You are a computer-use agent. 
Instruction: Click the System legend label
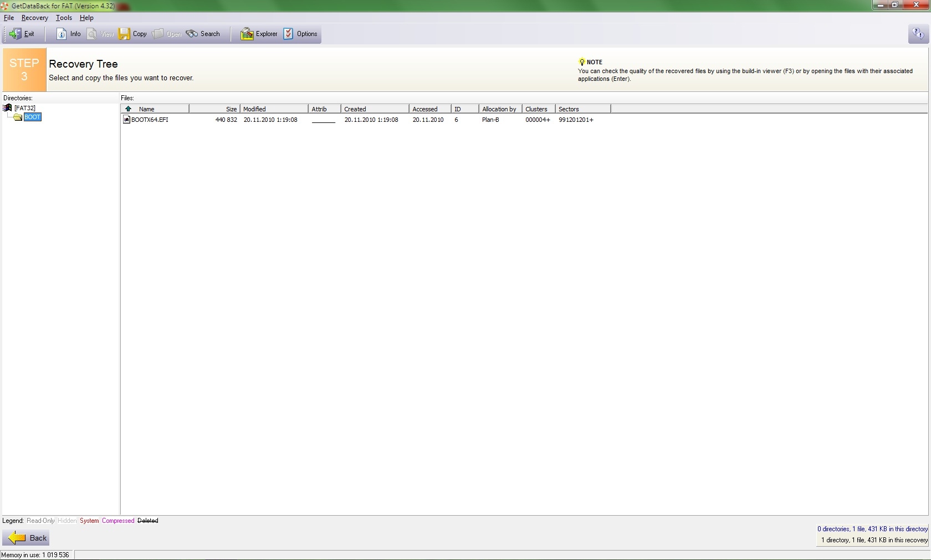point(89,521)
